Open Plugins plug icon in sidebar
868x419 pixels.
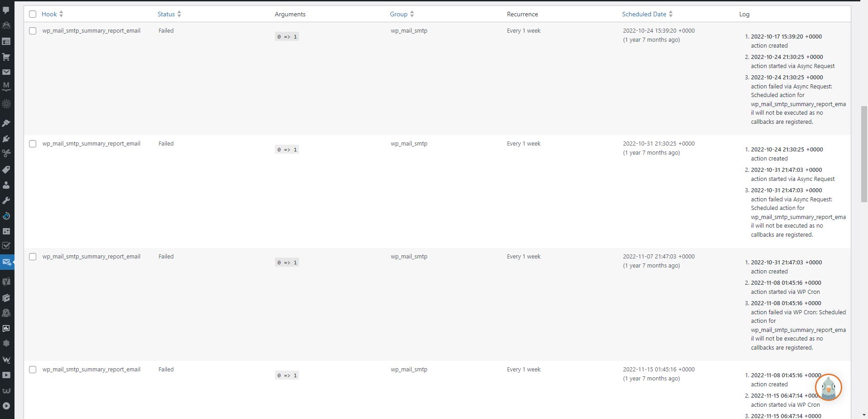coord(6,138)
